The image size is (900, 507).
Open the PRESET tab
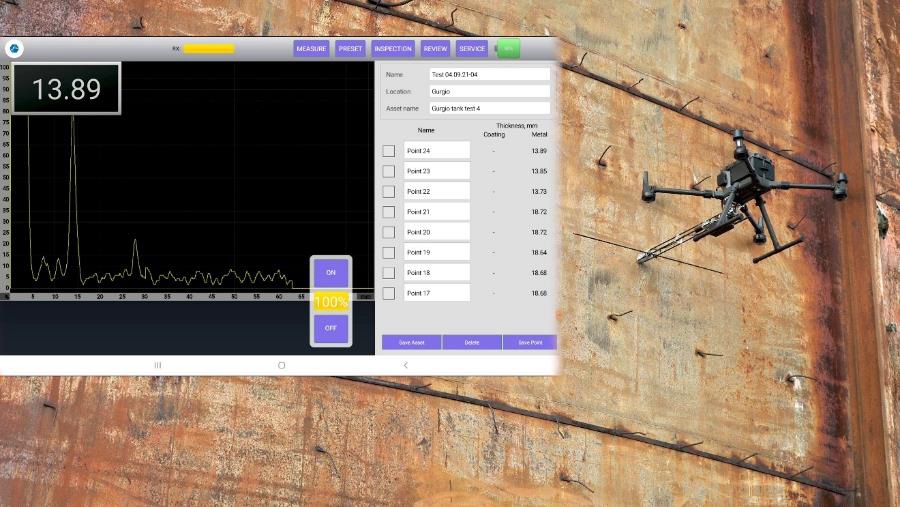click(350, 49)
